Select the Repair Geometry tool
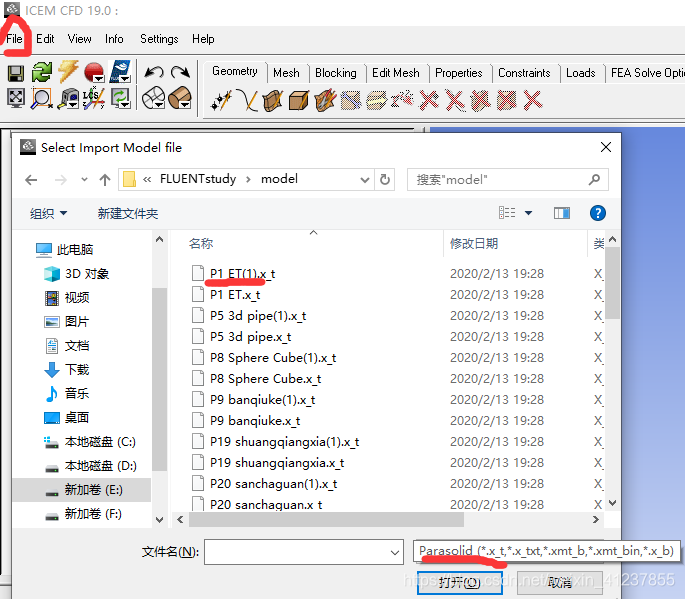The image size is (685, 599). pos(351,100)
